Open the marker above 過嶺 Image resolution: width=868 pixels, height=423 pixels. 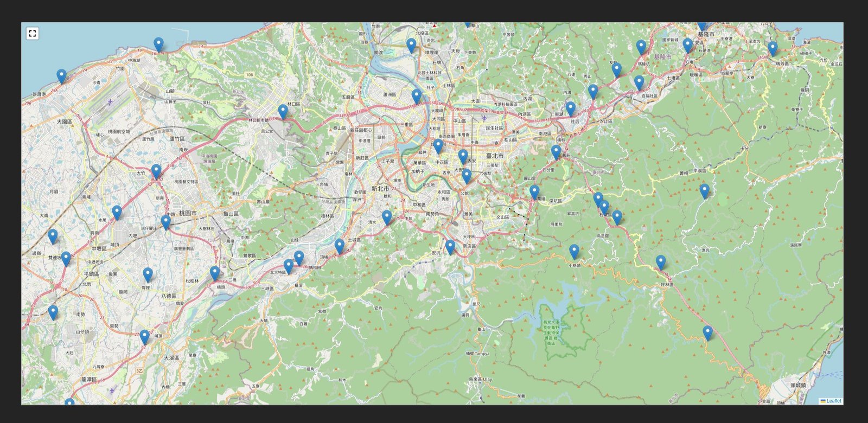pos(53,238)
